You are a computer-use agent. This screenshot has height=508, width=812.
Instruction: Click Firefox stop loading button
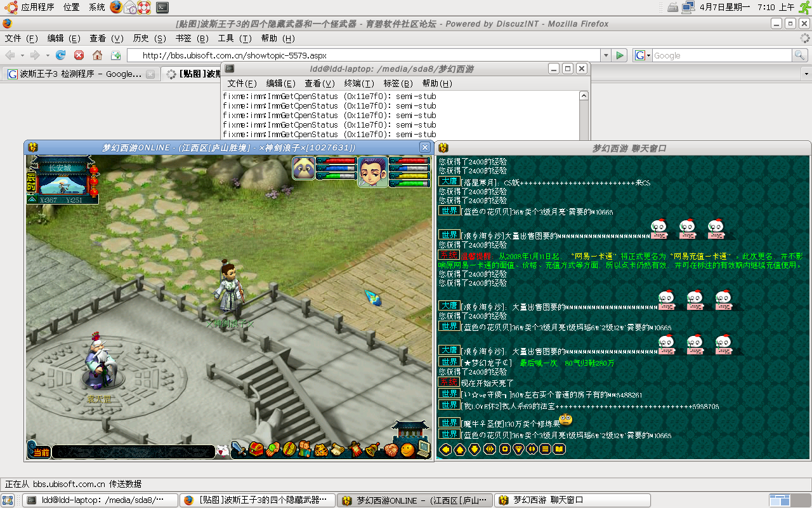point(79,55)
